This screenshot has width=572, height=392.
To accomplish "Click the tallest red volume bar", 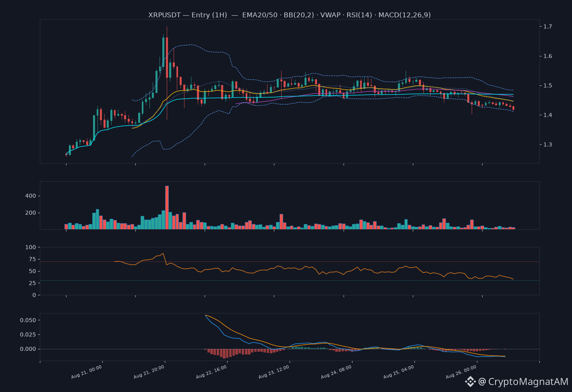I will pos(167,207).
